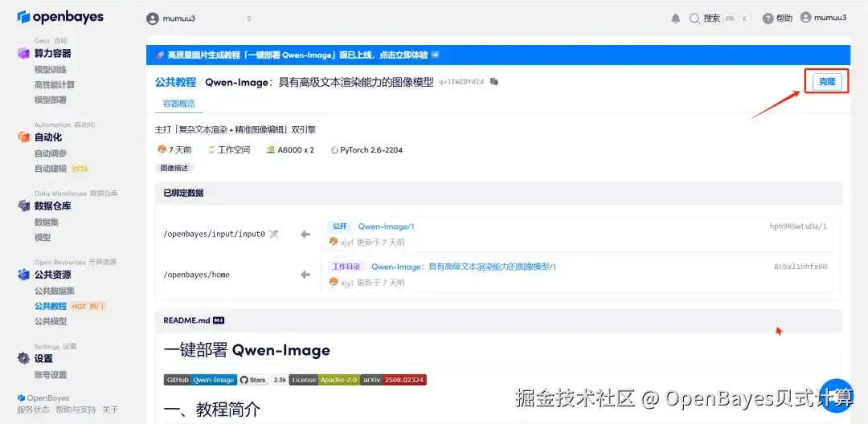Screen dimensions: 868x424
Task: Click the License Apache-2.0 badge
Action: point(324,380)
